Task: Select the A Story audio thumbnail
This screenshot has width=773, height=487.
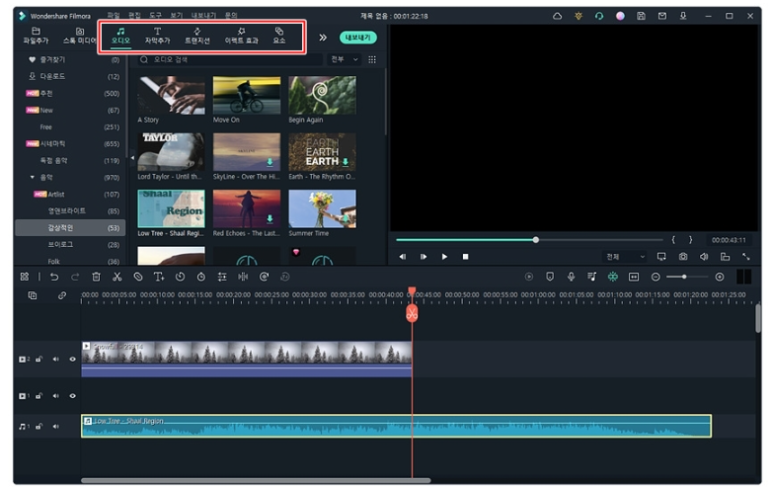Action: 171,95
